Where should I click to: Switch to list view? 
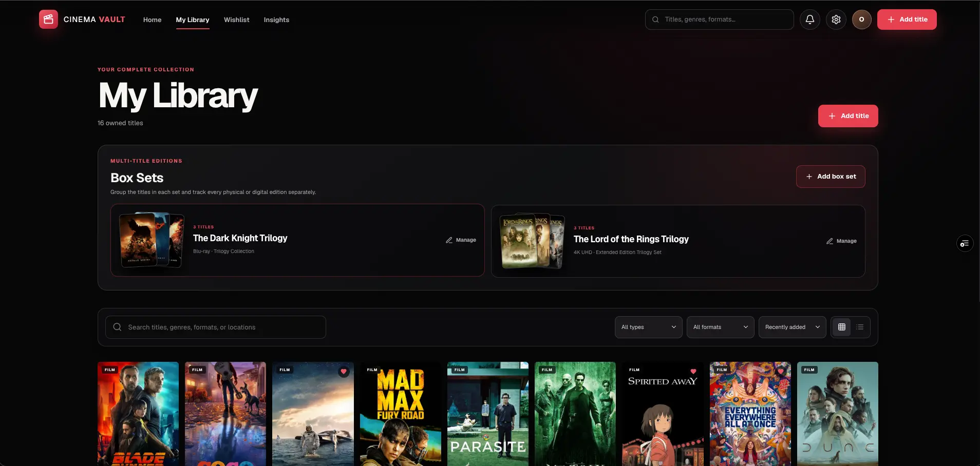click(860, 327)
